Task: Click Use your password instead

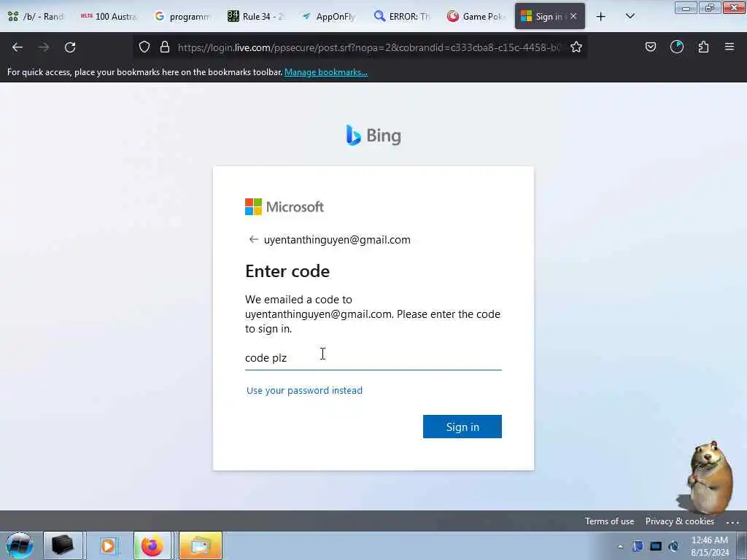Action: click(304, 391)
